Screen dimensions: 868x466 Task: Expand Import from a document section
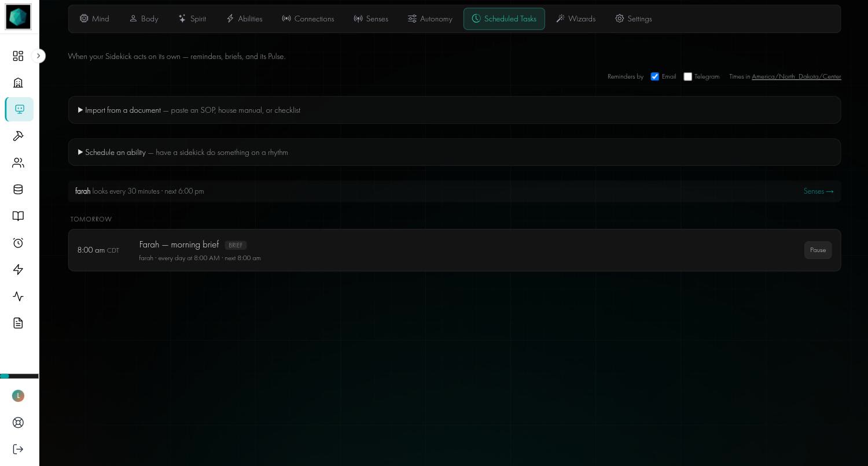(x=454, y=110)
